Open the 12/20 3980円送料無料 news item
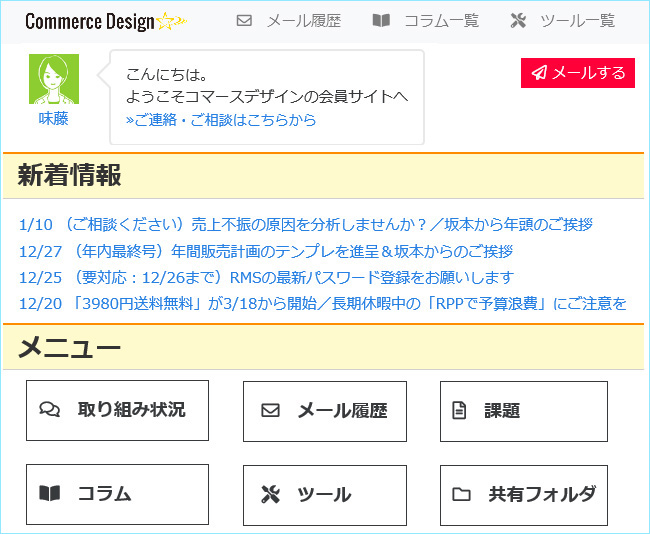This screenshot has width=650, height=534. pos(323,304)
